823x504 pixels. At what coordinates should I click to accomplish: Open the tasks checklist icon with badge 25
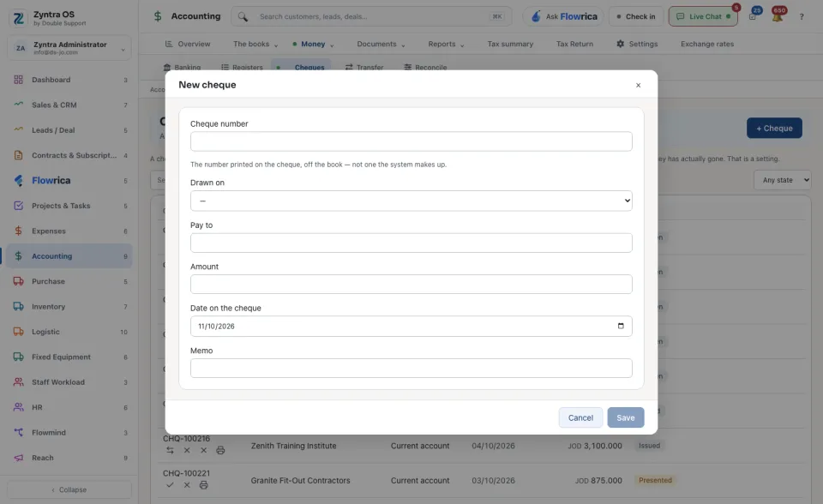point(754,15)
